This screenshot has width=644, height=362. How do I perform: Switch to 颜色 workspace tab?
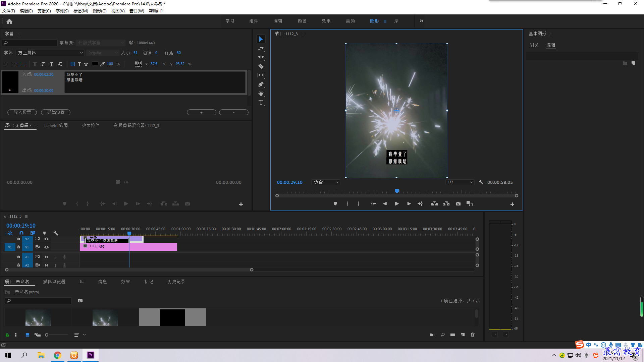click(302, 21)
